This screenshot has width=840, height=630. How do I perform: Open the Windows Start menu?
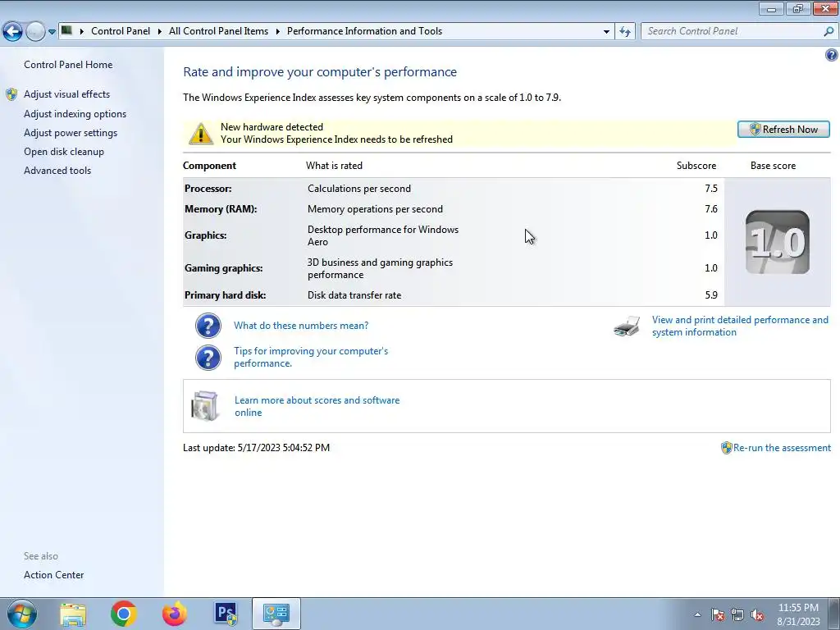click(21, 614)
